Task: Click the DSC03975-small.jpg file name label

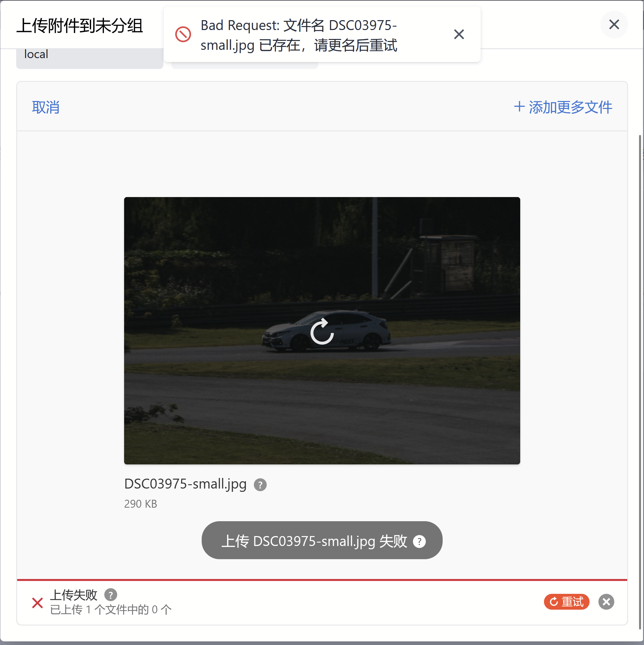Action: coord(185,484)
